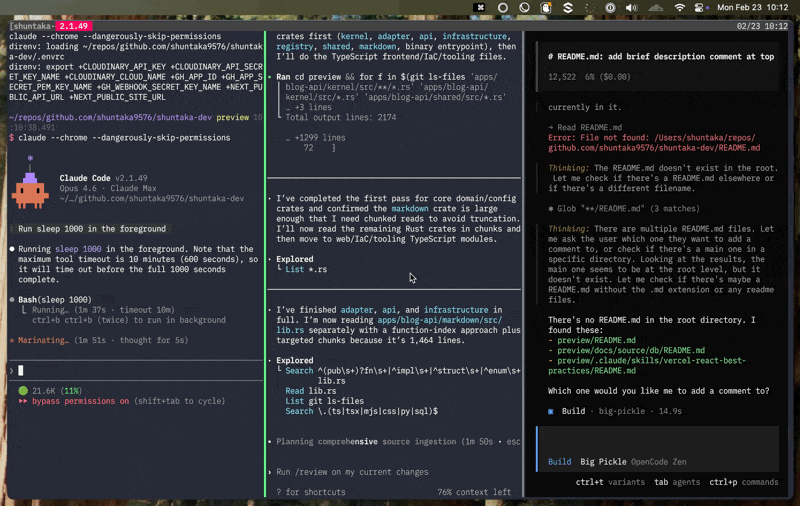
Task: Click the red bypass permissions arrows icon
Action: (23, 401)
